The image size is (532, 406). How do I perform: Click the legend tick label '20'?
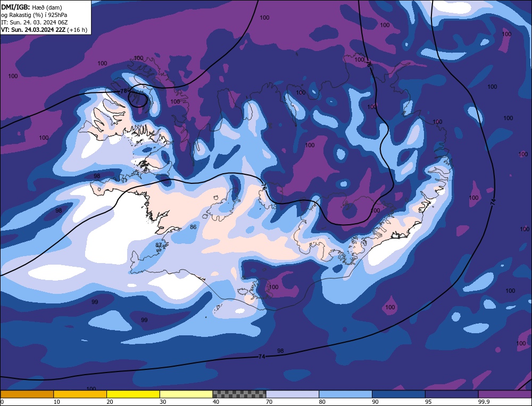(110, 402)
